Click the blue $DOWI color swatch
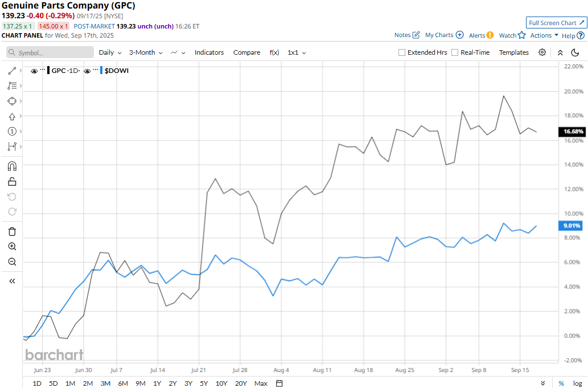This screenshot has width=588, height=388. [101, 71]
